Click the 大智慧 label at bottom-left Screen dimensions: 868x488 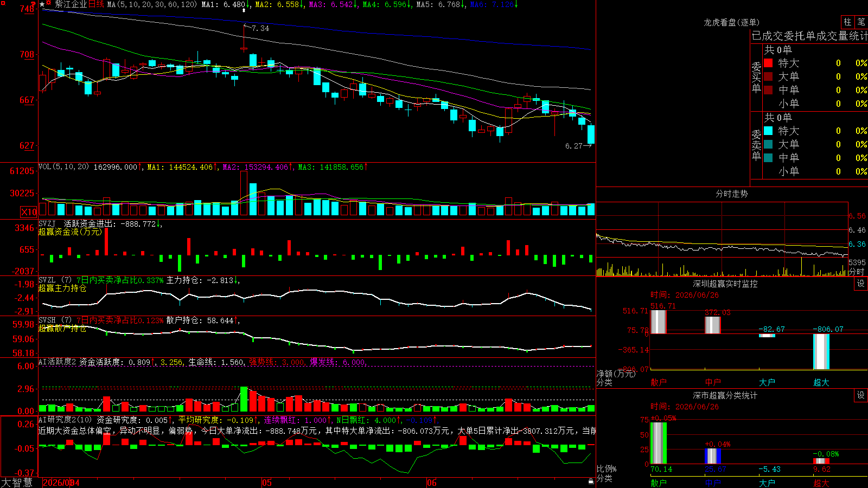pyautogui.click(x=17, y=482)
